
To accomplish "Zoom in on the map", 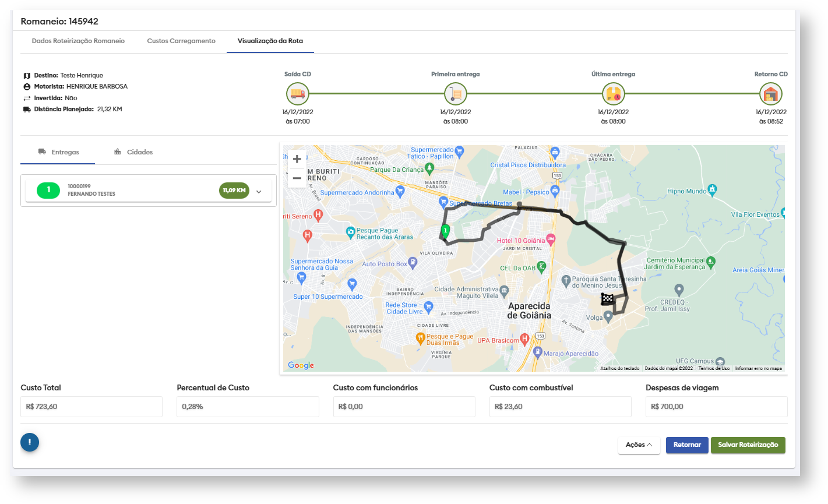I will click(x=297, y=159).
